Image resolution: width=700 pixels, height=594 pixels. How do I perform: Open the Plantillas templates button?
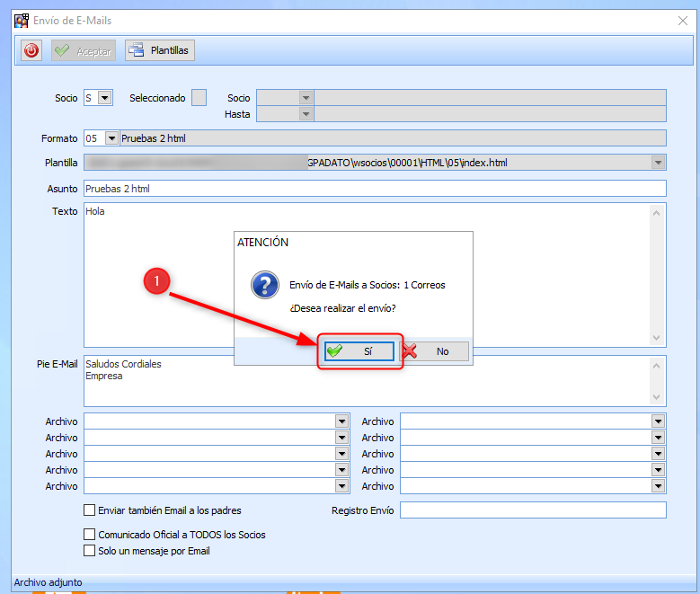[160, 51]
